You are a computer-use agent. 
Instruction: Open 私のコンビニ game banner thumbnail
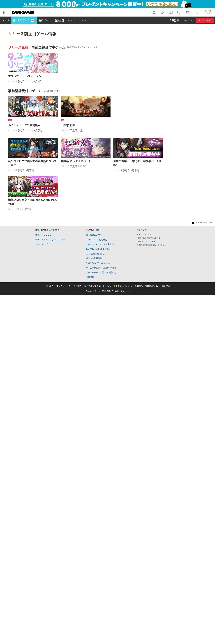click(33, 148)
